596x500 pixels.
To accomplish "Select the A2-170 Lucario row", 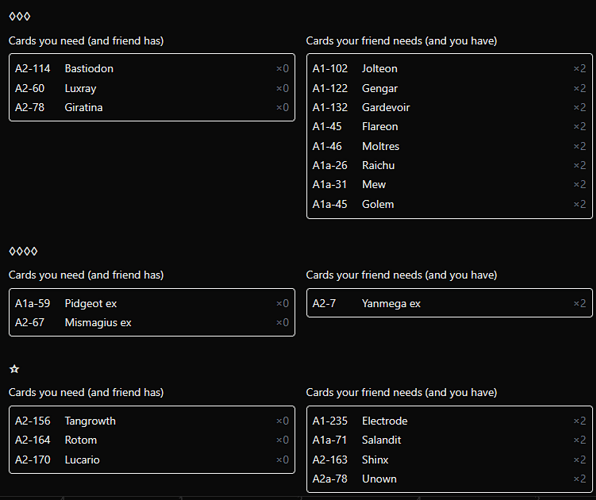I will (x=152, y=460).
